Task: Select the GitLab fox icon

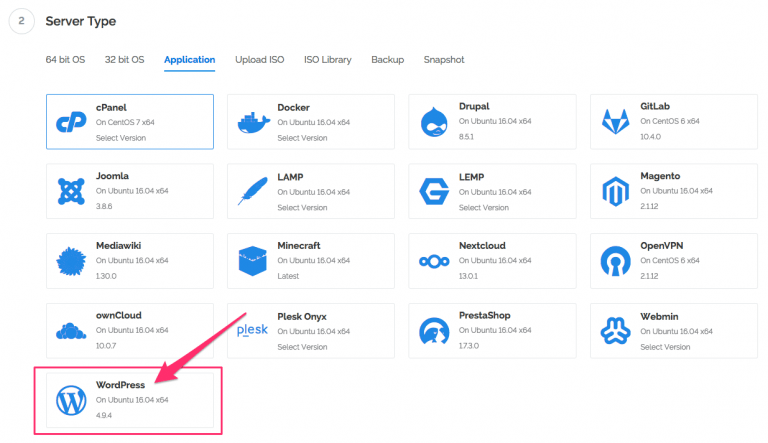Action: click(x=615, y=122)
